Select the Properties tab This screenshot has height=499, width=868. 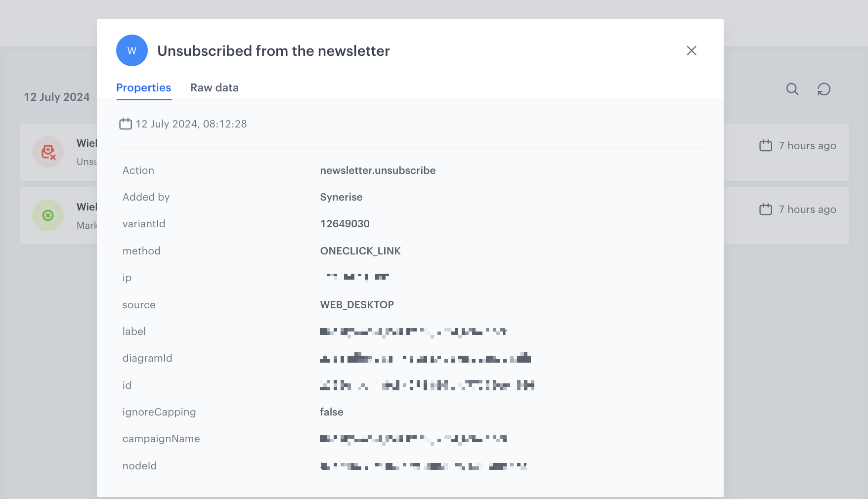coord(143,87)
